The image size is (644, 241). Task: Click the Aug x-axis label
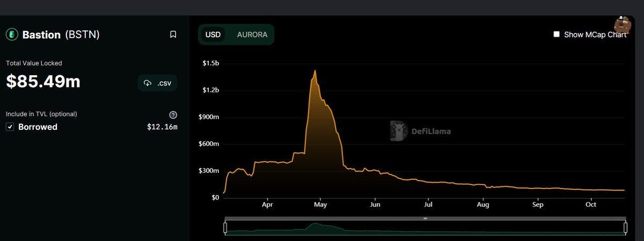click(x=483, y=205)
